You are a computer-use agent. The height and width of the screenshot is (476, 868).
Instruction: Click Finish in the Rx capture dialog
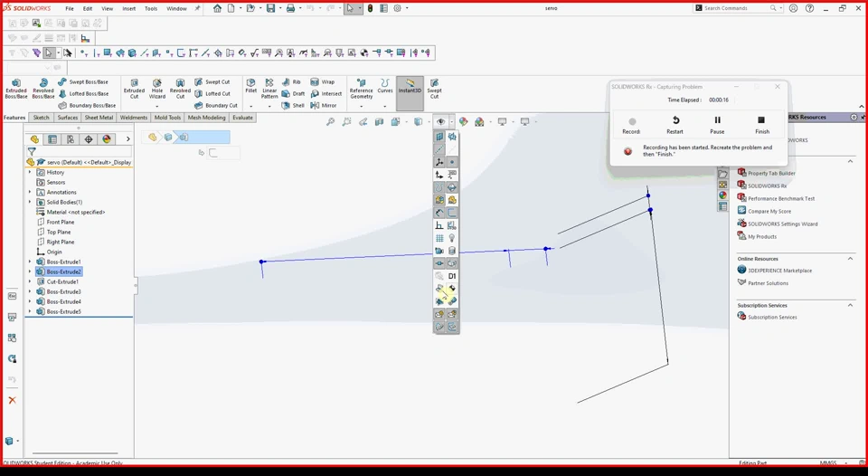pos(761,125)
